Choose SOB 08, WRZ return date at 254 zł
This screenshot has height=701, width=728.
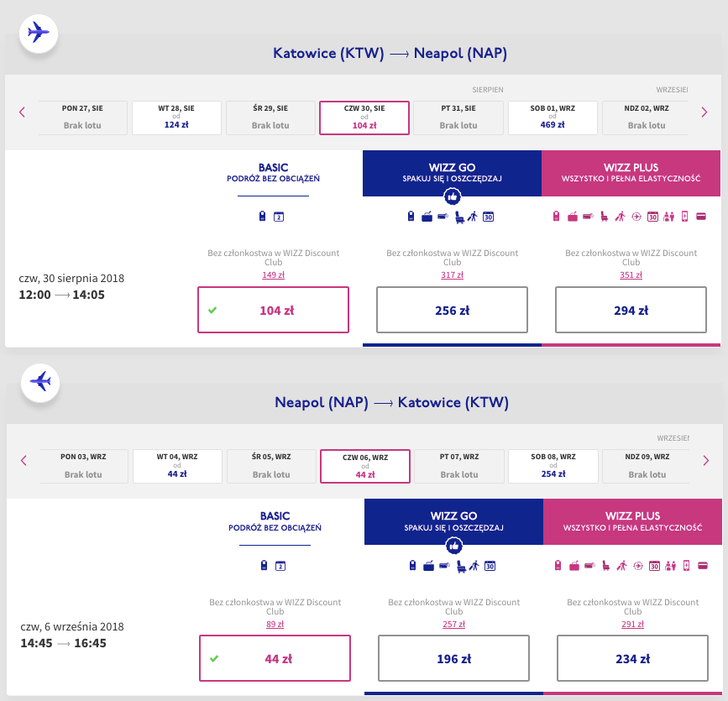click(x=553, y=466)
